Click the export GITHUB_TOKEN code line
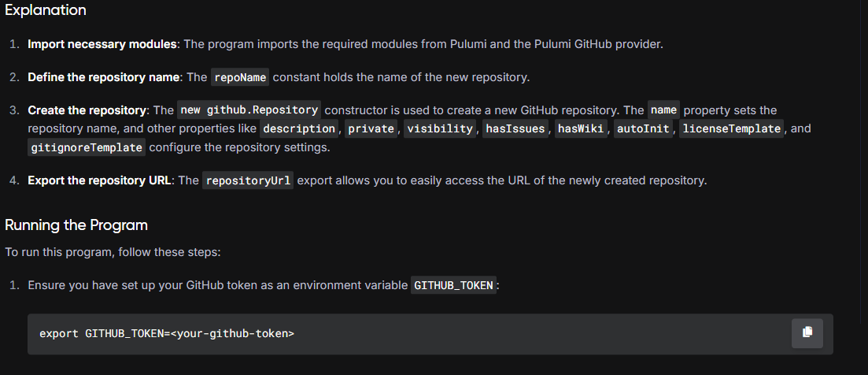This screenshot has width=868, height=375. (167, 333)
